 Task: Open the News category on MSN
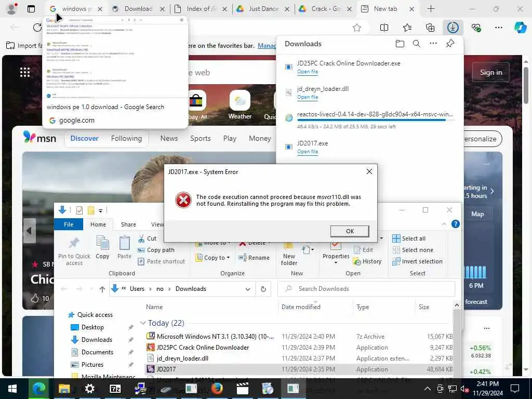[169, 138]
